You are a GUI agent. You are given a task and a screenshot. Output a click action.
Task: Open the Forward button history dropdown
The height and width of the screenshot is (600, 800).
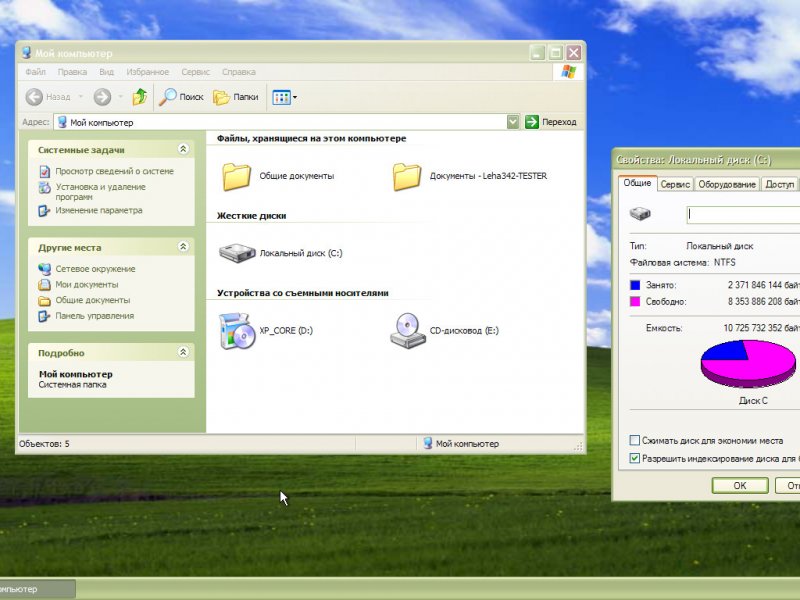[120, 96]
